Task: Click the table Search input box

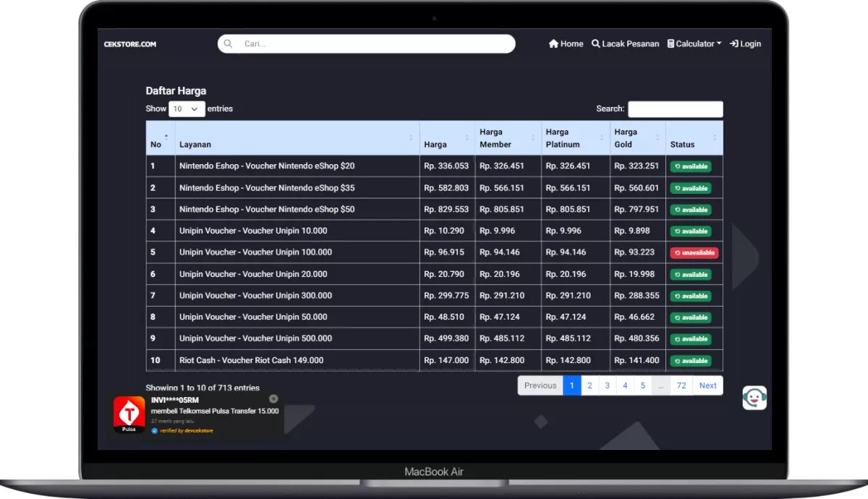Action: point(675,109)
